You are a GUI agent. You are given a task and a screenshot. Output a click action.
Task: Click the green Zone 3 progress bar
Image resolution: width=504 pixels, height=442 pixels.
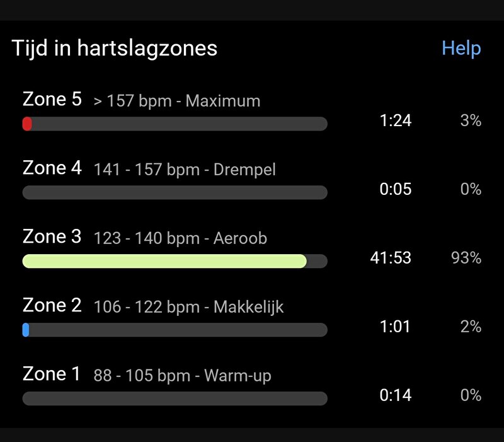(175, 261)
